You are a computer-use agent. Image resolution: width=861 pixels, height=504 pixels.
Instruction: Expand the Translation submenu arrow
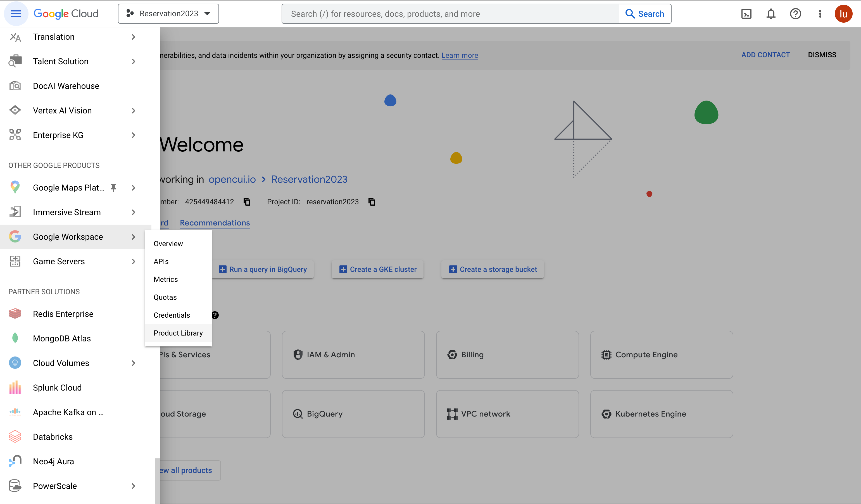[133, 37]
